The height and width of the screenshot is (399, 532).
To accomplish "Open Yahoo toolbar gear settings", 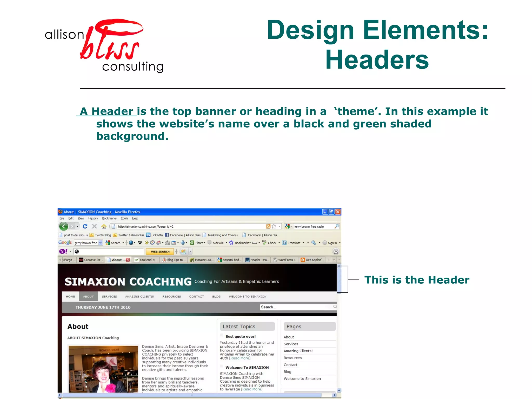I will [336, 251].
